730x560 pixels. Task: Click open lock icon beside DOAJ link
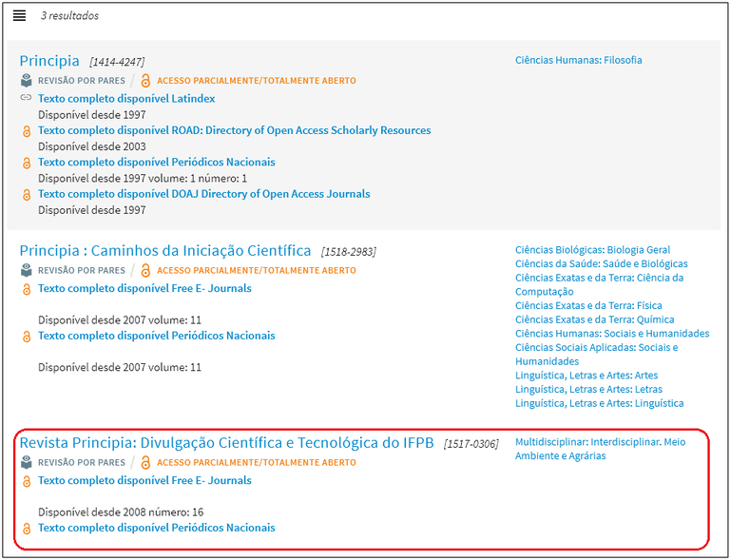[x=27, y=195]
